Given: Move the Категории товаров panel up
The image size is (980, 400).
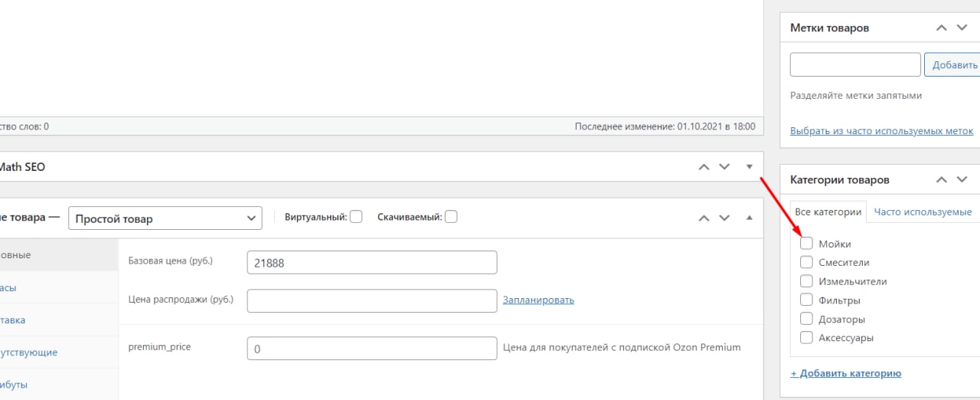Looking at the screenshot, I should coord(942,179).
